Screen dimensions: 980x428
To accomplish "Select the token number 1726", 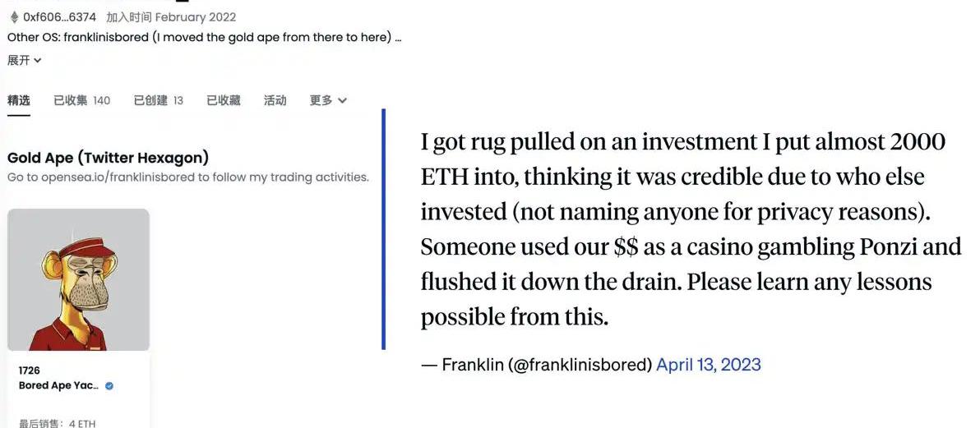I will click(x=30, y=371).
